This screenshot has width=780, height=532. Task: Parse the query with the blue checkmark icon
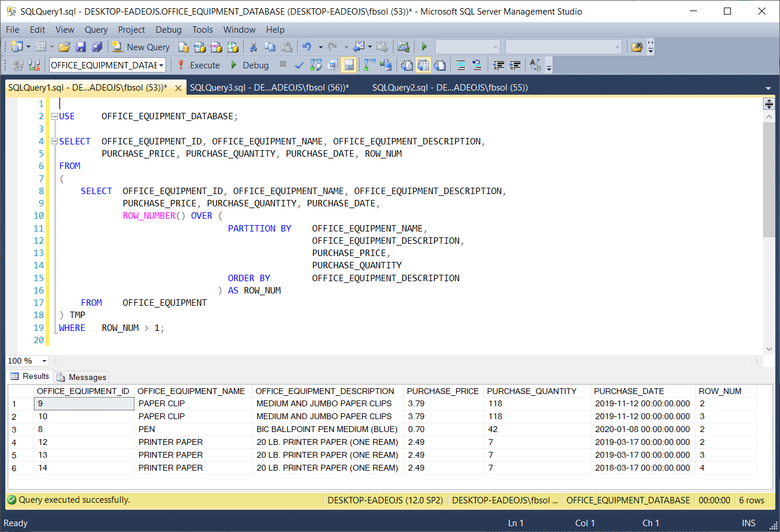(x=299, y=65)
